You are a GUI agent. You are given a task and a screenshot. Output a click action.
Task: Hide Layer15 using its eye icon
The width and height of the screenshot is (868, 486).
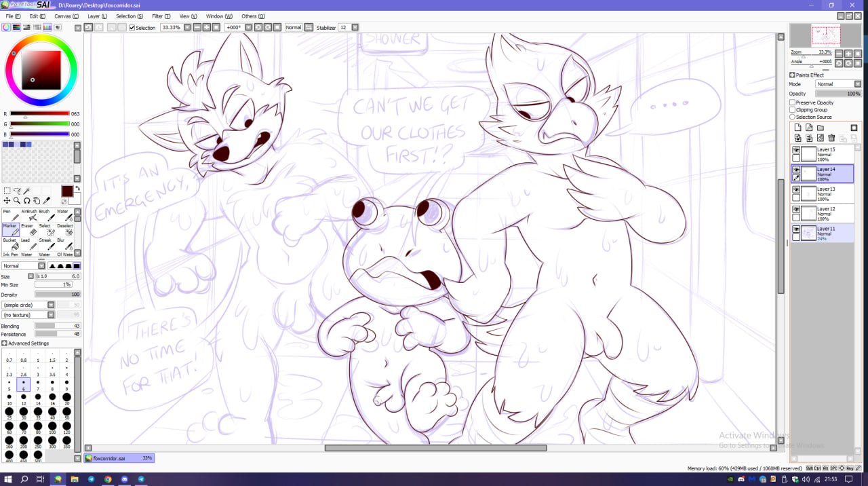[x=796, y=150]
